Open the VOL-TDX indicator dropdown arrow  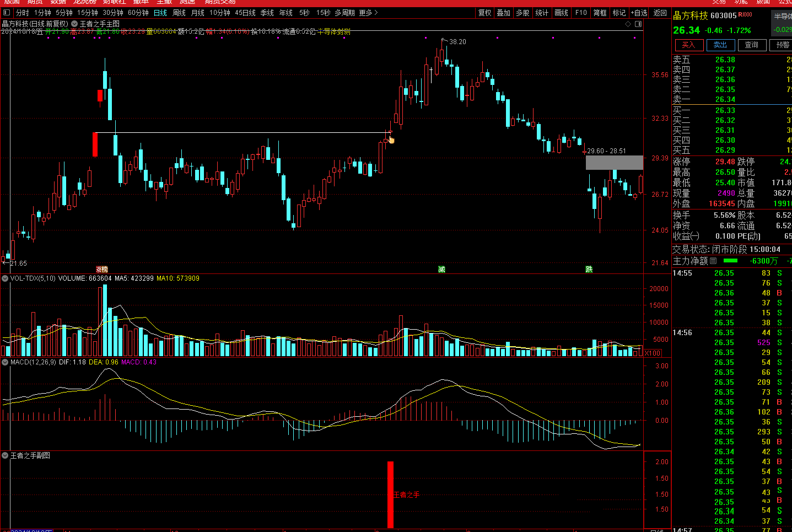pos(5,278)
